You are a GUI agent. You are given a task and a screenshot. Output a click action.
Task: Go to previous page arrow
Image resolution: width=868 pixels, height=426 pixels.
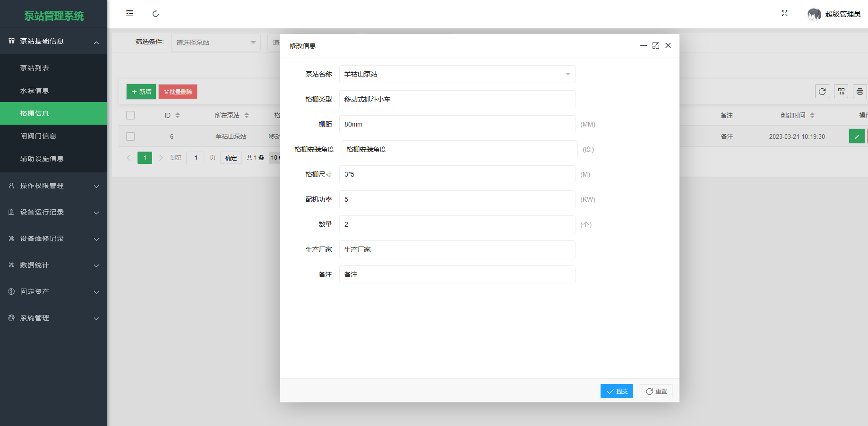(129, 158)
